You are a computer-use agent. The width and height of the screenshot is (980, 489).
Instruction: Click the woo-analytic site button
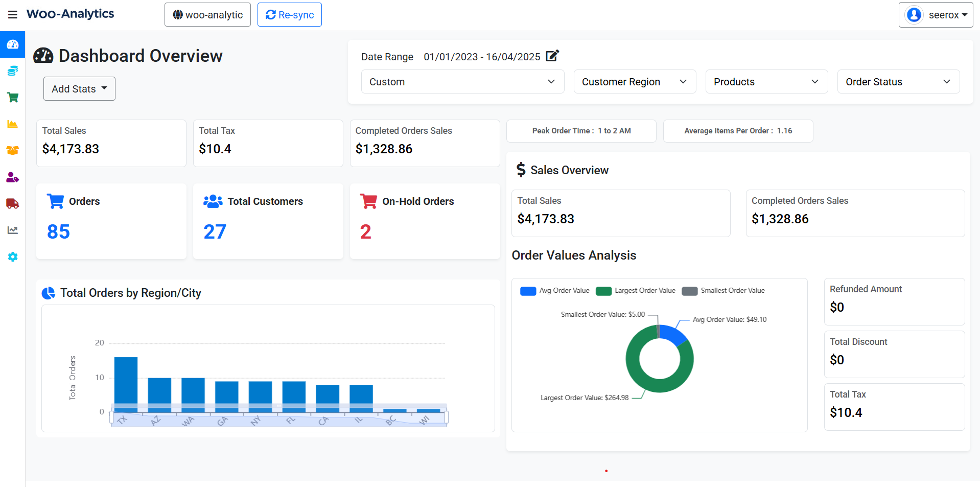(x=207, y=15)
